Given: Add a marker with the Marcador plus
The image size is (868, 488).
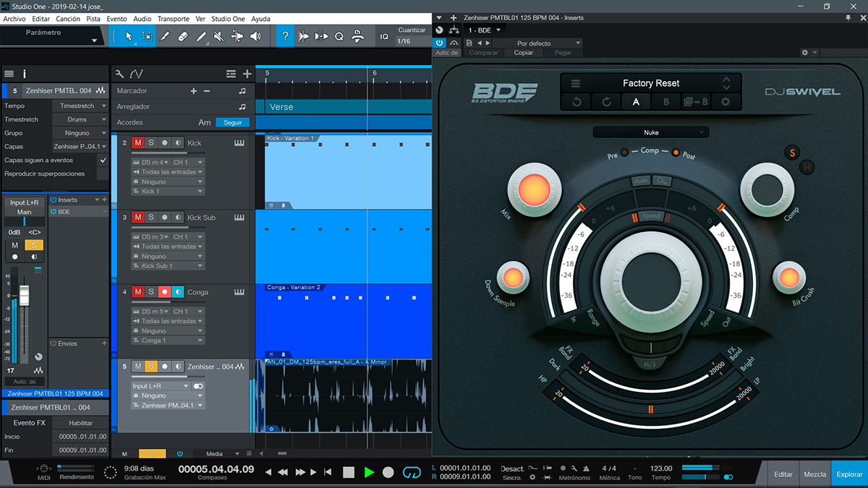Looking at the screenshot, I should [x=193, y=91].
